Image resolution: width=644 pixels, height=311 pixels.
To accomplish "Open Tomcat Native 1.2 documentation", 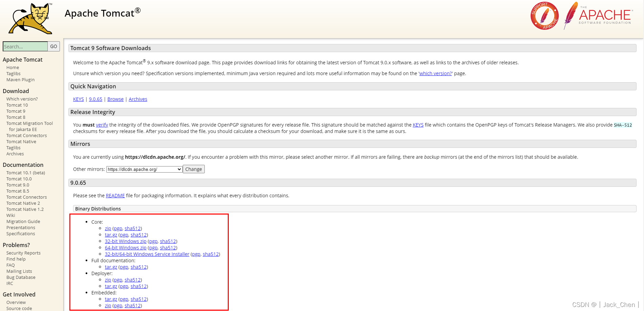I will click(x=25, y=209).
